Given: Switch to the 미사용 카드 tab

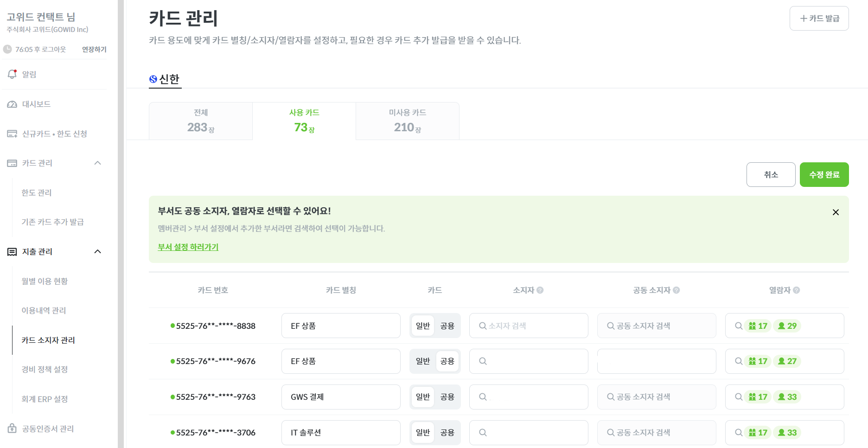Looking at the screenshot, I should click(x=407, y=121).
